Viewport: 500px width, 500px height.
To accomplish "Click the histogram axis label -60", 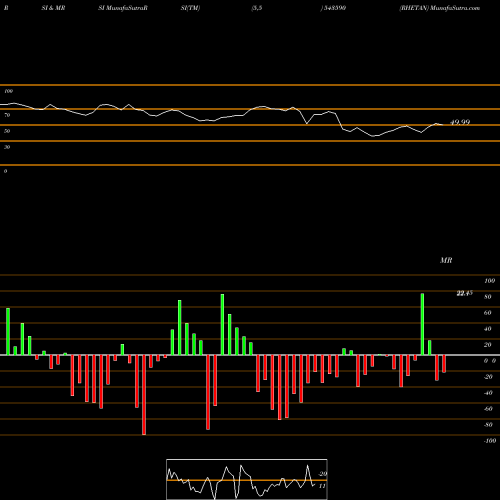I will click(488, 409).
